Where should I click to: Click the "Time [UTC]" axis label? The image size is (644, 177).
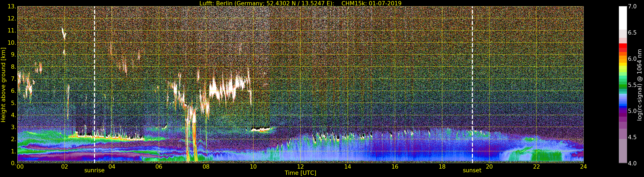click(x=300, y=173)
